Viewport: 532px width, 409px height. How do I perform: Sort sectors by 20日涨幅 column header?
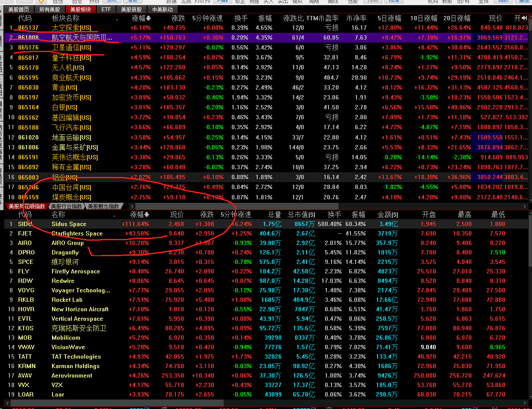[458, 19]
